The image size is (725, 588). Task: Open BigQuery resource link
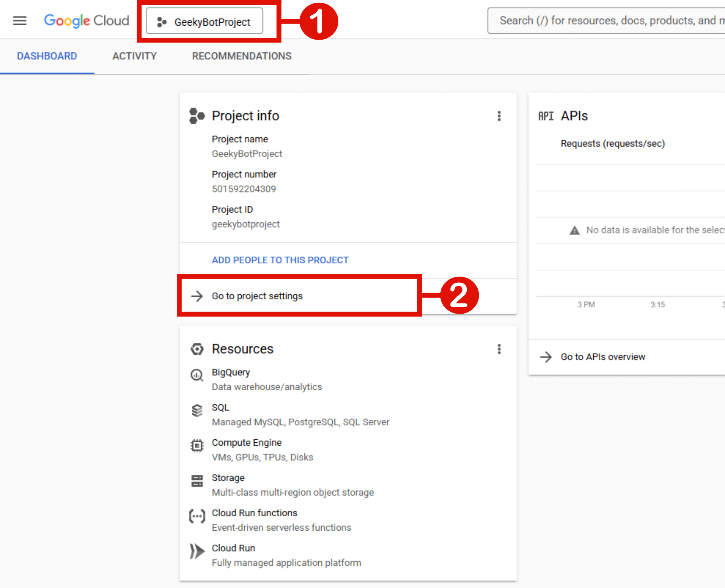coord(231,372)
